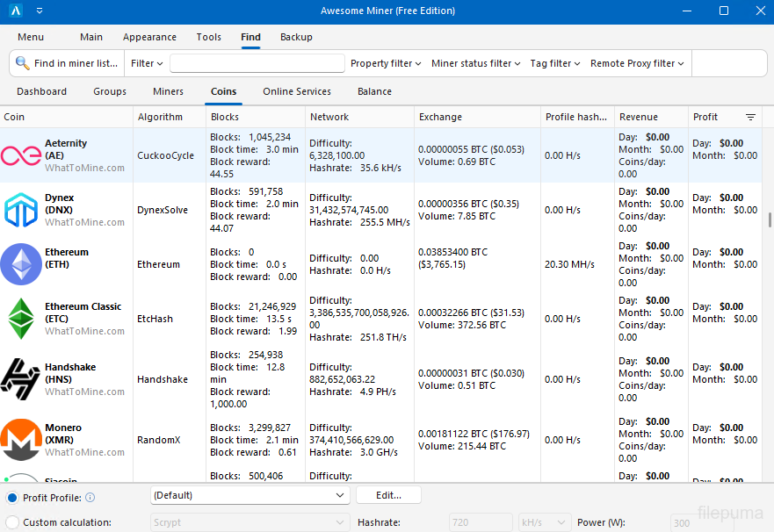Image resolution: width=774 pixels, height=532 pixels.
Task: Select the Profit Profile radio button
Action: click(x=12, y=498)
